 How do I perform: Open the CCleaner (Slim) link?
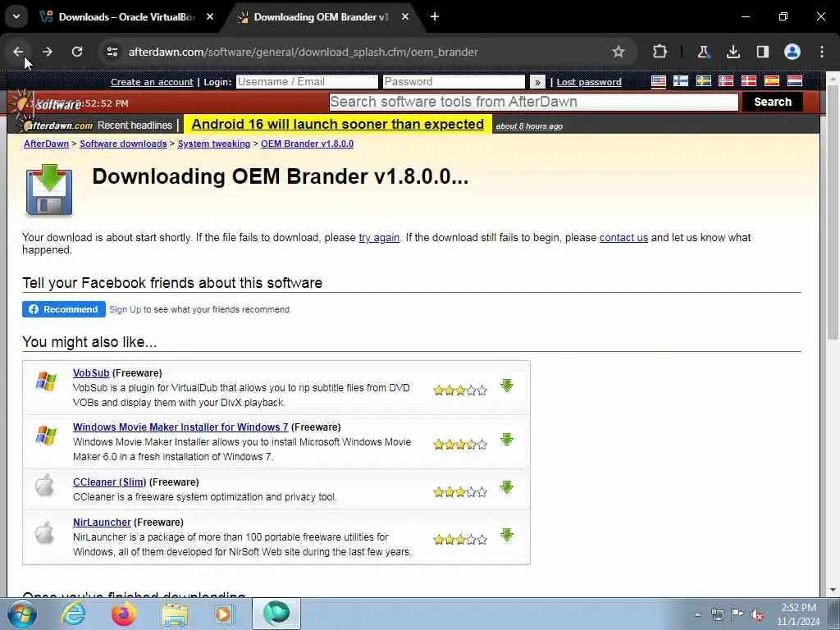coord(109,482)
